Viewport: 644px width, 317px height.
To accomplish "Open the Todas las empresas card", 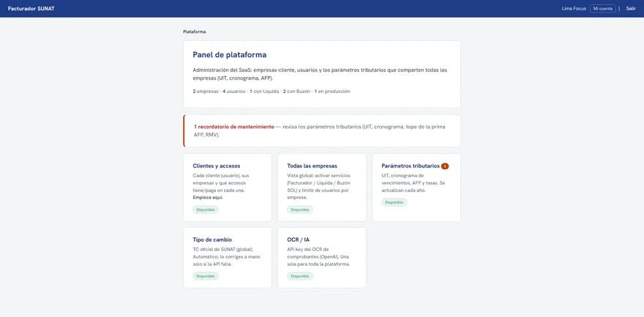I will (x=322, y=187).
